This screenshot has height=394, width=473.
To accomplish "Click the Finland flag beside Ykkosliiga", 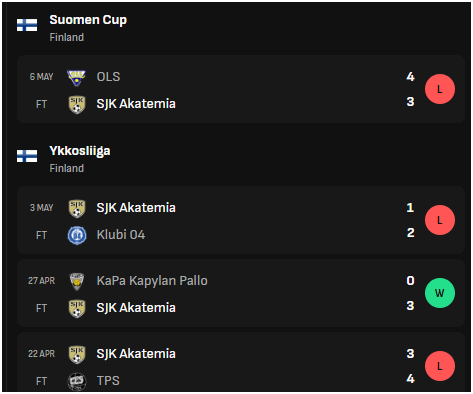I will [27, 156].
